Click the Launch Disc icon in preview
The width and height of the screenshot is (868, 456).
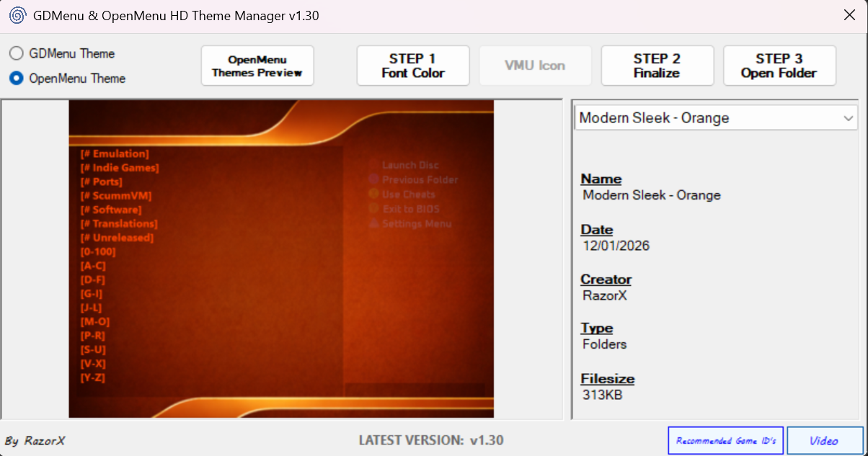click(x=373, y=165)
